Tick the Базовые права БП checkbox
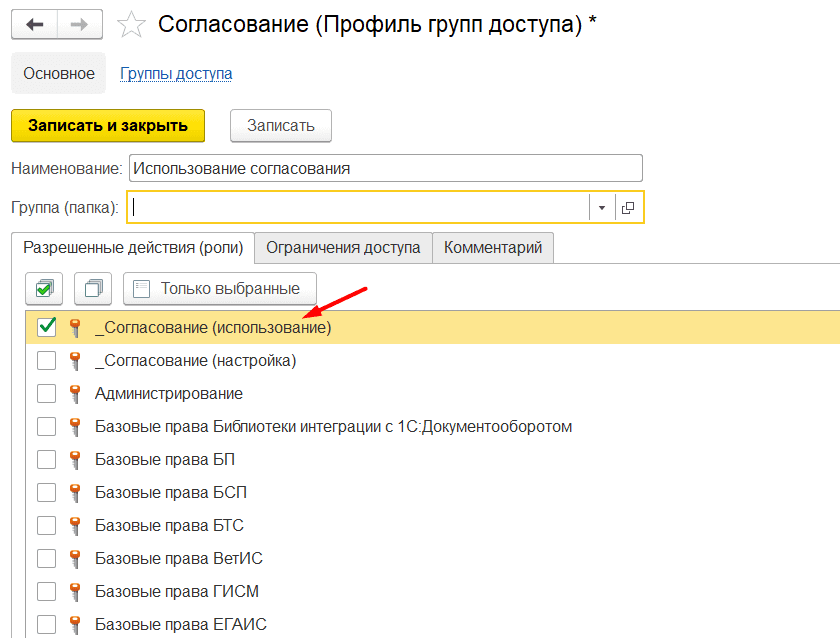The width and height of the screenshot is (840, 638). pyautogui.click(x=47, y=459)
